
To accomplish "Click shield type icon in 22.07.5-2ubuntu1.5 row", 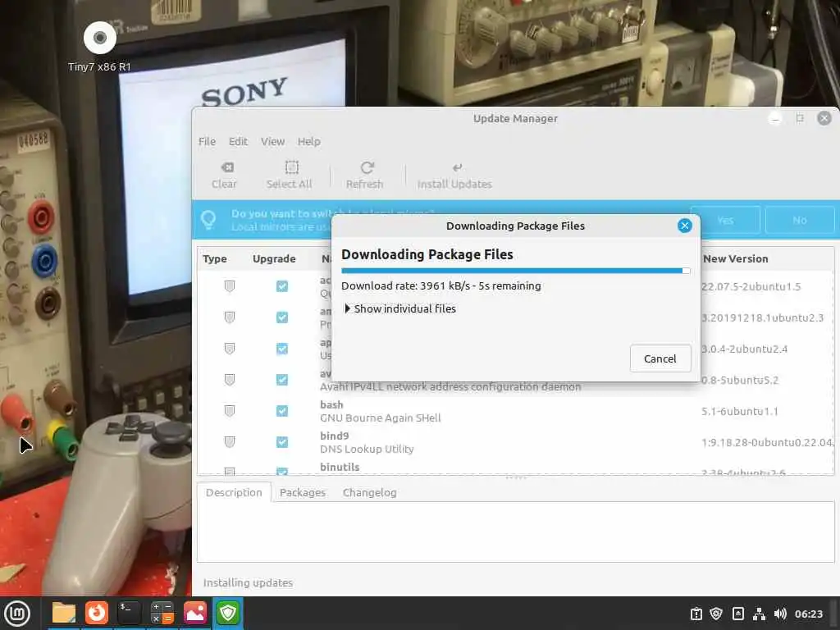I will [x=230, y=286].
